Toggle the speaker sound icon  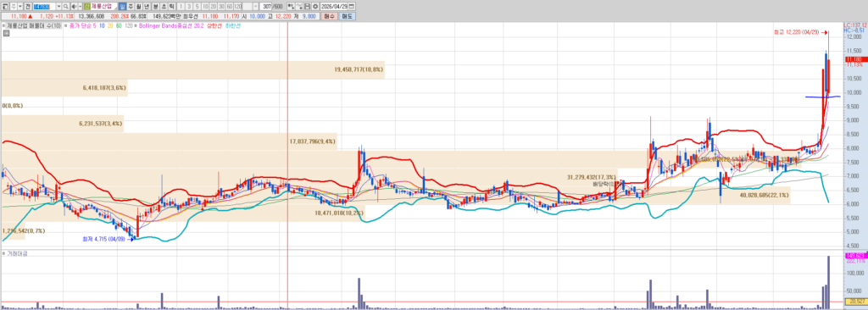74,6
